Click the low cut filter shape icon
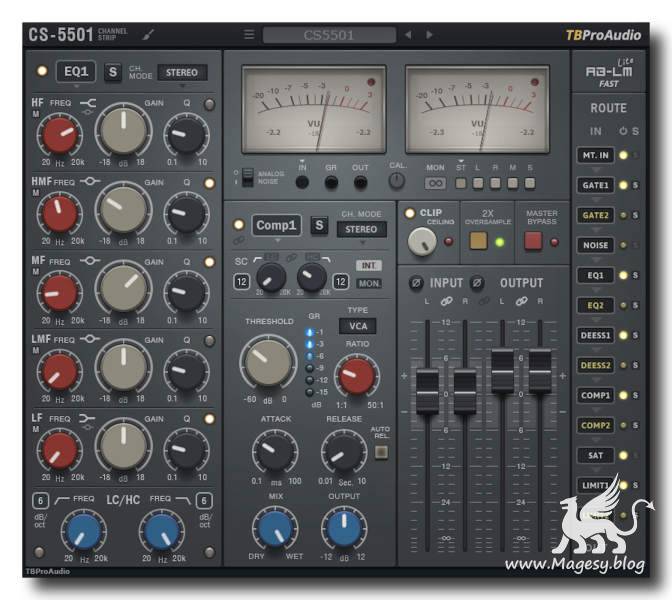This screenshot has width=672, height=600. pos(62,499)
